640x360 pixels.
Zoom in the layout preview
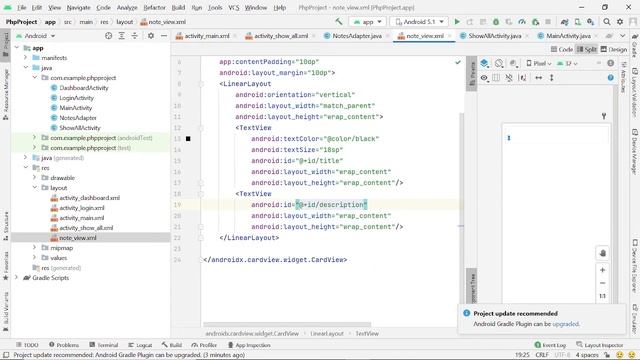click(602, 270)
